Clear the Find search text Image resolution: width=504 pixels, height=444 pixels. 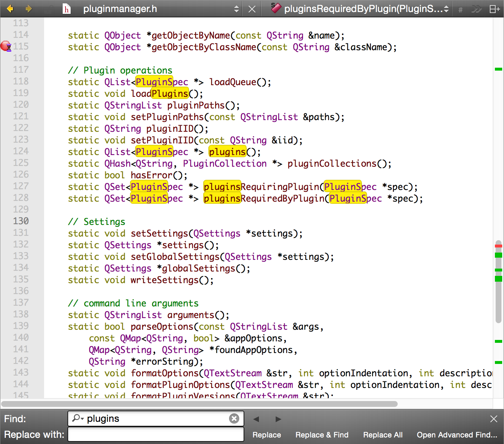tap(234, 419)
